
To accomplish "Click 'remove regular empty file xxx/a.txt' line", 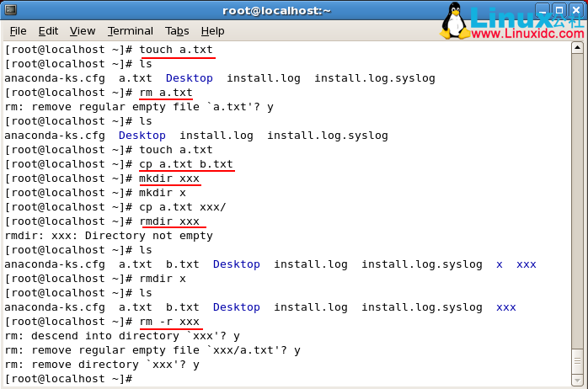I will pyautogui.click(x=152, y=350).
